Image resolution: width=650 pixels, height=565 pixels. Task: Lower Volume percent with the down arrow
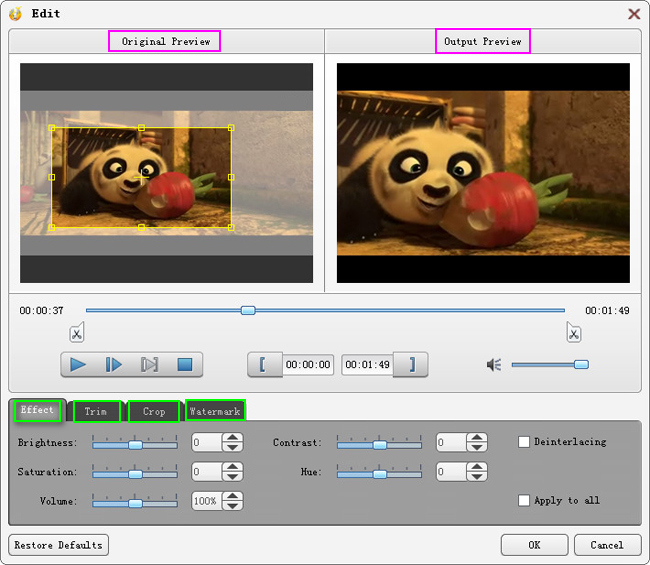233,506
